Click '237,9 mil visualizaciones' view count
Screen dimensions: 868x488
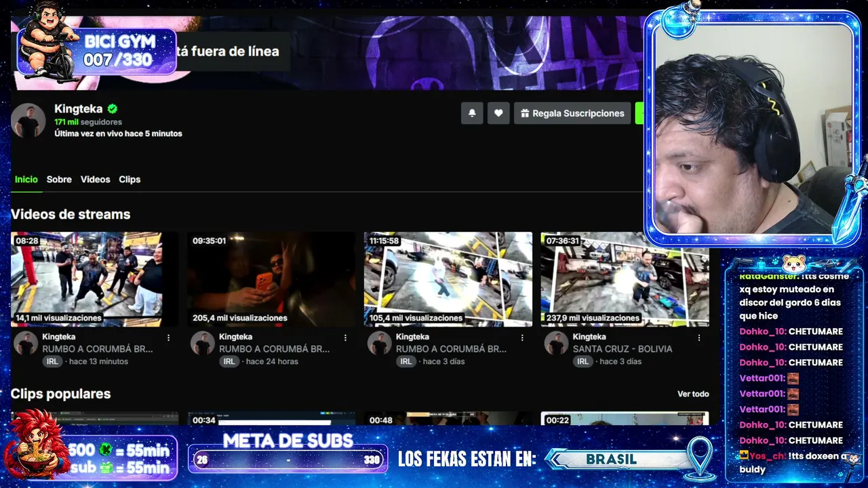(593, 318)
